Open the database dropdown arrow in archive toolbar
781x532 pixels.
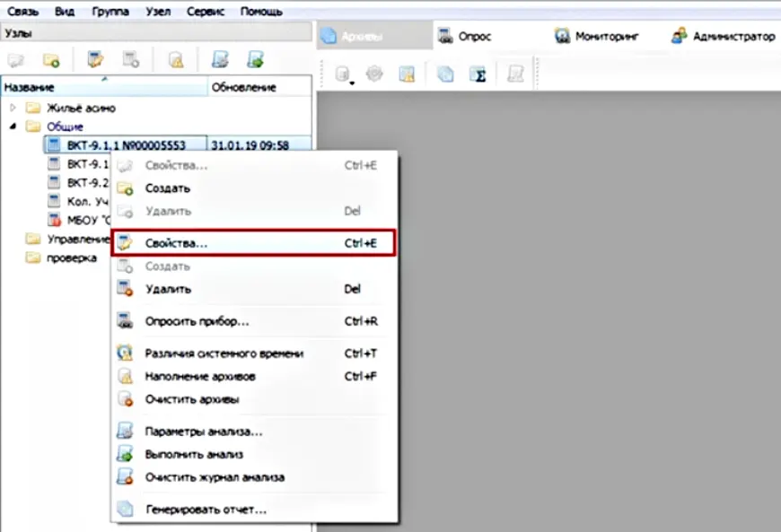pyautogui.click(x=352, y=83)
